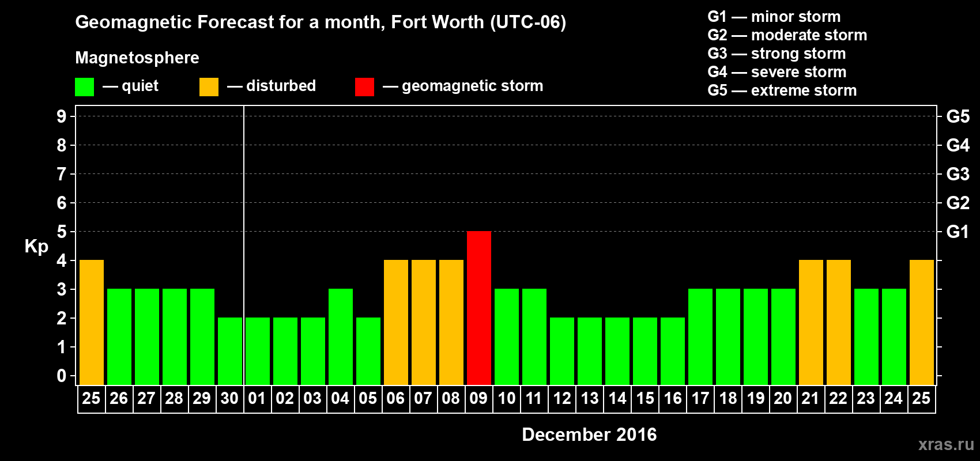Select the date label 01 on the axis

coord(257,399)
